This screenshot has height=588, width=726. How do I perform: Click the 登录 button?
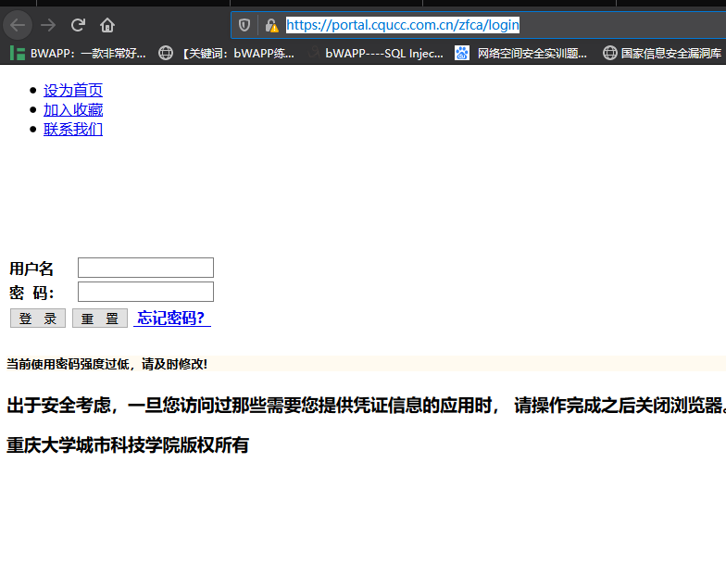click(38, 319)
